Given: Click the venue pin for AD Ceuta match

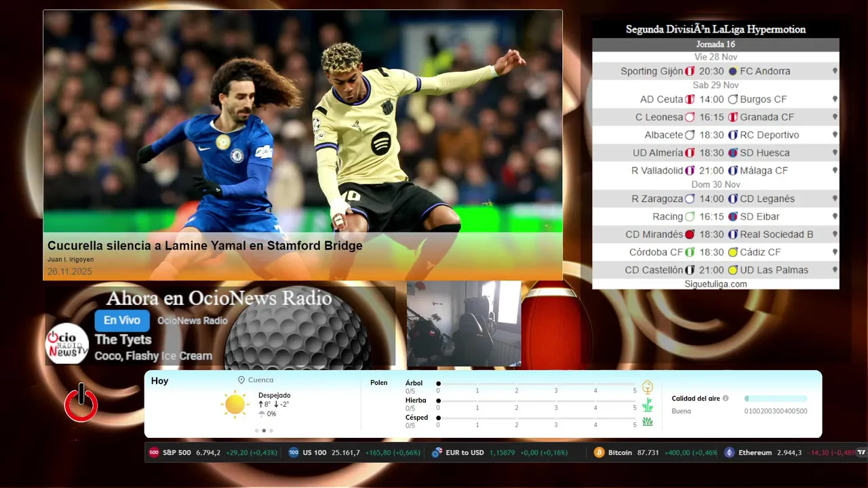Looking at the screenshot, I should pyautogui.click(x=835, y=99).
